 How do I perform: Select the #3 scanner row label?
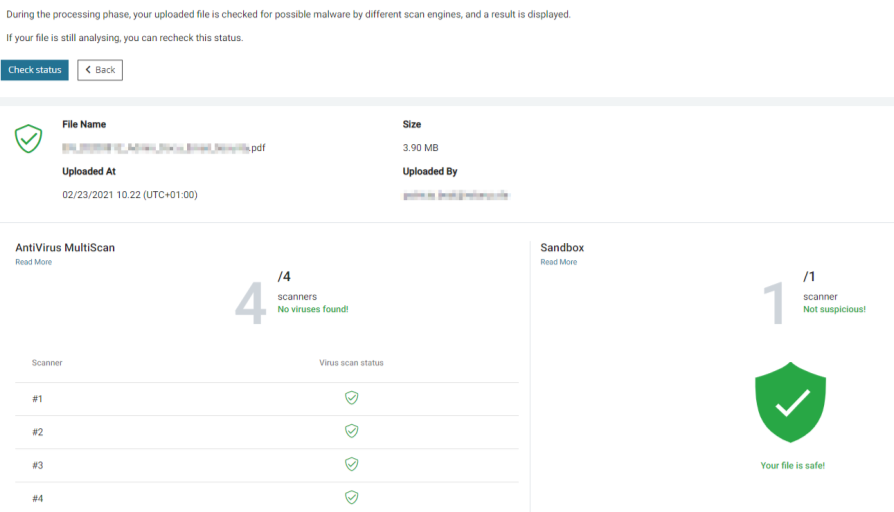38,465
